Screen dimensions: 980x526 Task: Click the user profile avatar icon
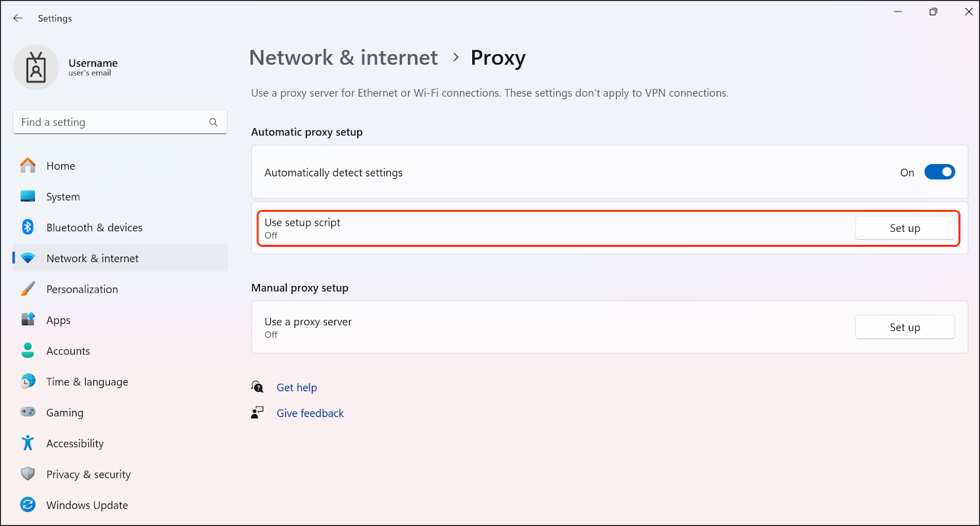pos(36,67)
